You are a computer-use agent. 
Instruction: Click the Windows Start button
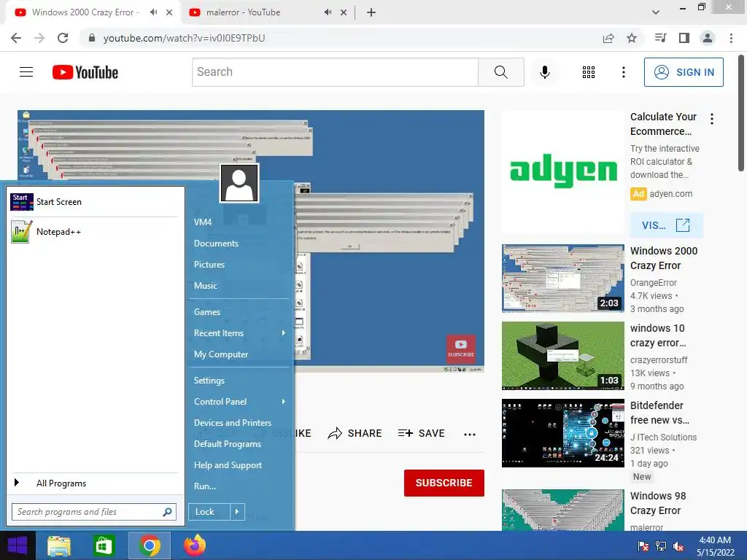click(18, 545)
